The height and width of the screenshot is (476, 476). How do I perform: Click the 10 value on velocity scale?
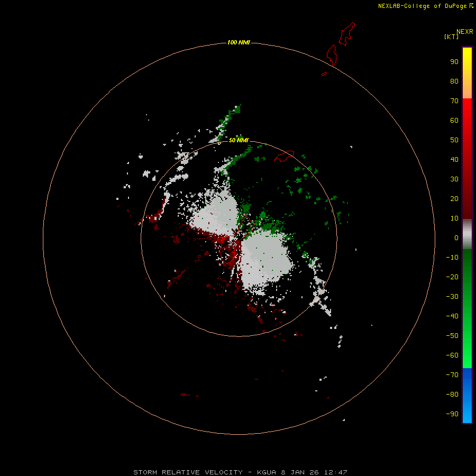pyautogui.click(x=454, y=218)
